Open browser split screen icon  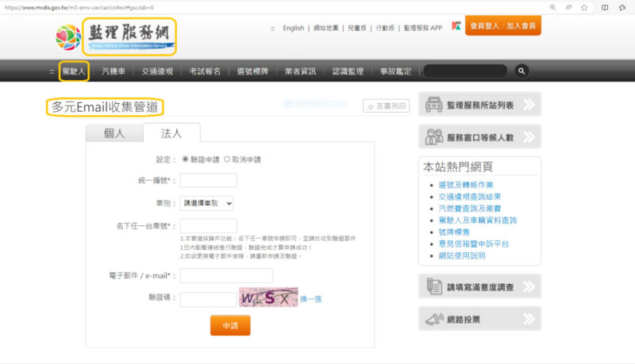605,7
